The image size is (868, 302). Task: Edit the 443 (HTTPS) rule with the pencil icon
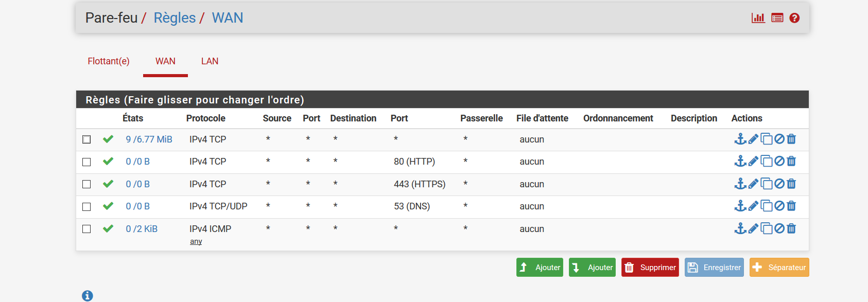[x=753, y=184]
